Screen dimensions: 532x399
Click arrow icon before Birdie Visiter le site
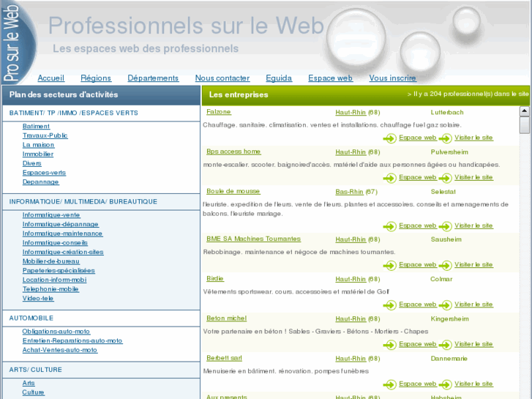tap(446, 305)
